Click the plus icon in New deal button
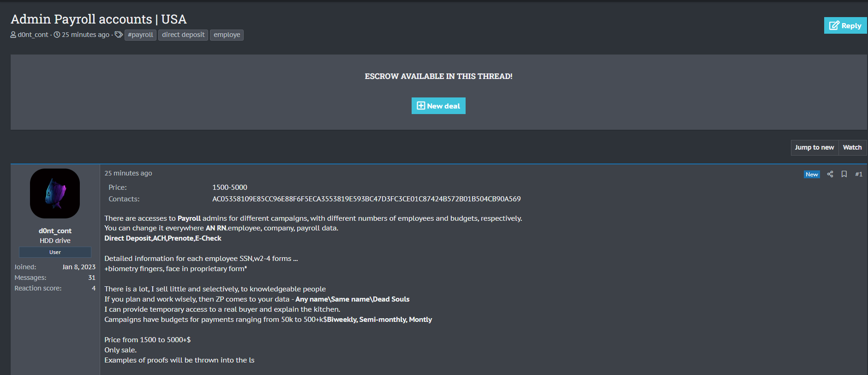The image size is (868, 375). tap(421, 106)
